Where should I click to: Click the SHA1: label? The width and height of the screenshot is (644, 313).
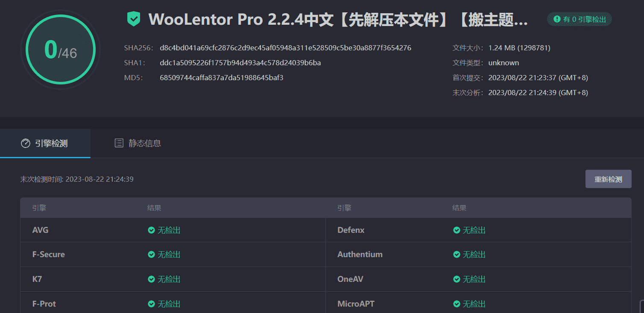click(x=135, y=63)
